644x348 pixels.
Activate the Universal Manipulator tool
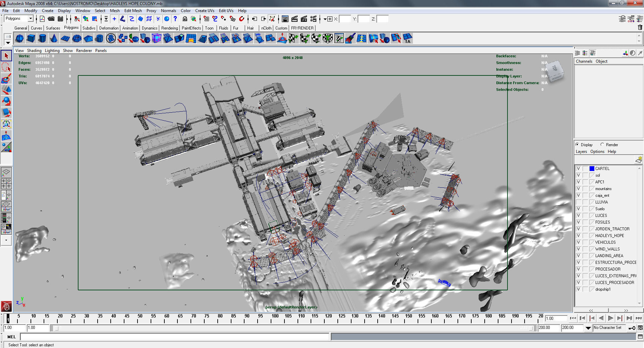6,124
